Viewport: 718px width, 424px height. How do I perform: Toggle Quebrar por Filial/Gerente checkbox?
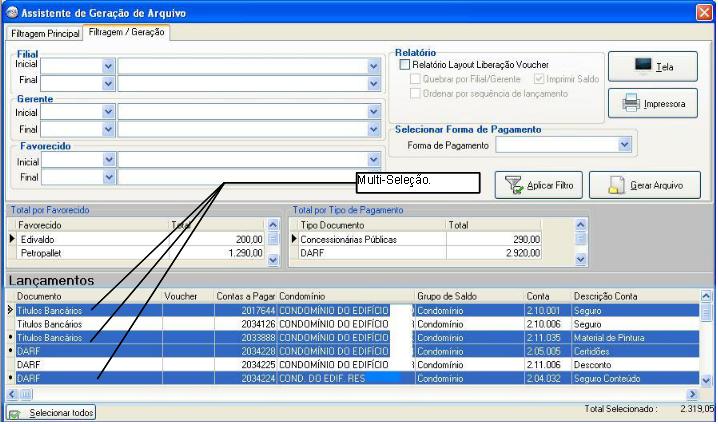point(416,79)
